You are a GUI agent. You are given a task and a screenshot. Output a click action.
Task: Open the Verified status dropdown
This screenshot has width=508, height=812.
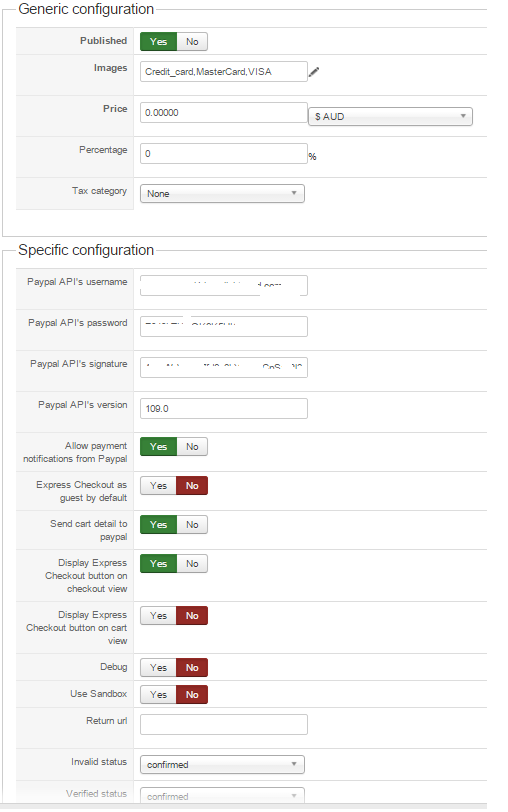click(222, 796)
